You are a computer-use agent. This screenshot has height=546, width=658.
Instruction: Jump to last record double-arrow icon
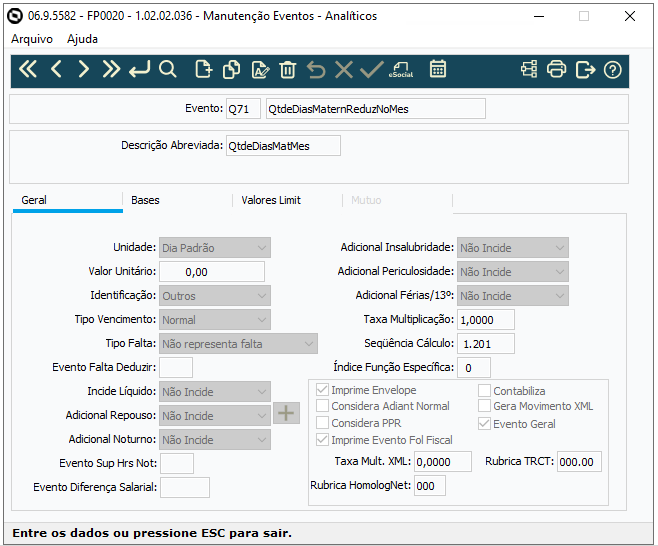coord(111,69)
